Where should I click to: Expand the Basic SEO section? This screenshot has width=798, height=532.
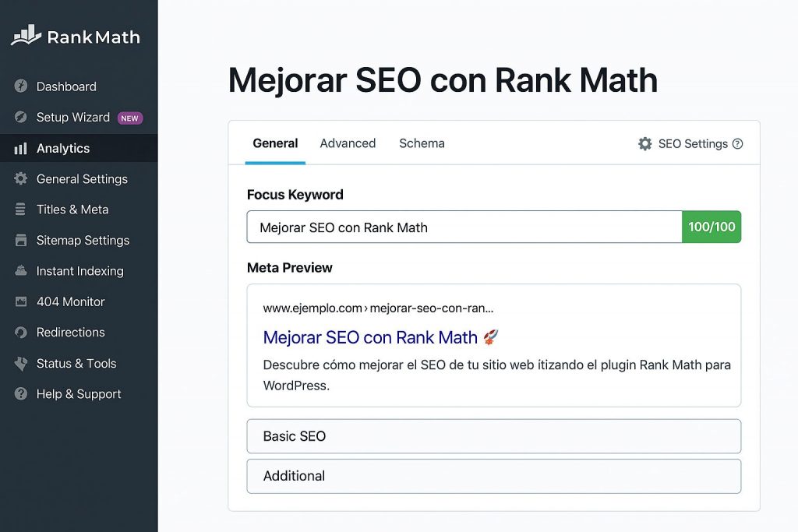[493, 436]
